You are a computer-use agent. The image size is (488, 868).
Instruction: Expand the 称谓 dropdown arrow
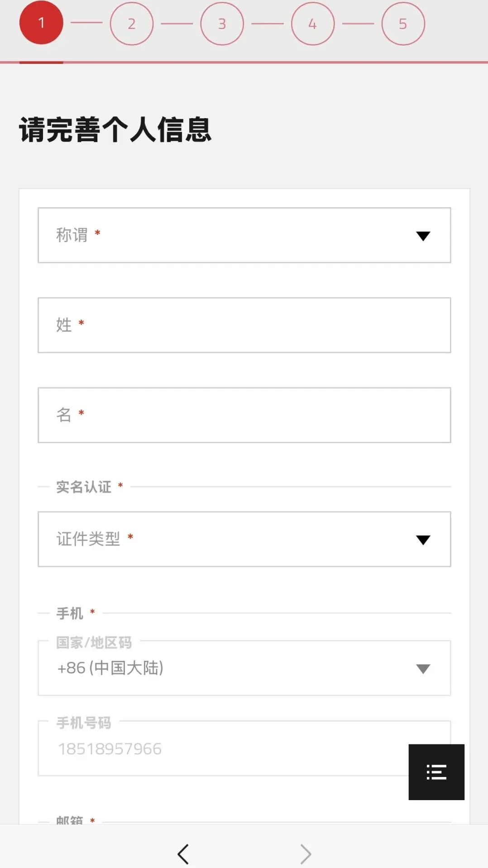pyautogui.click(x=423, y=236)
